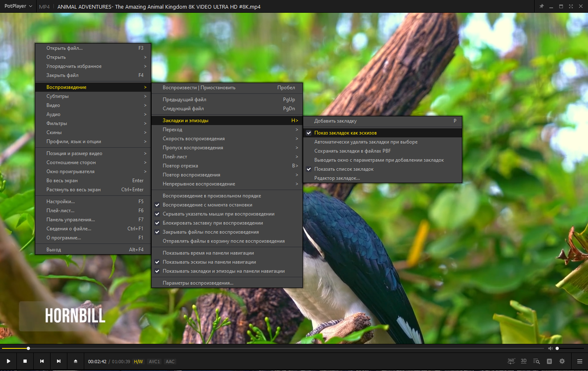
Task: Open the PotPlayer title dropdown menu
Action: point(18,6)
